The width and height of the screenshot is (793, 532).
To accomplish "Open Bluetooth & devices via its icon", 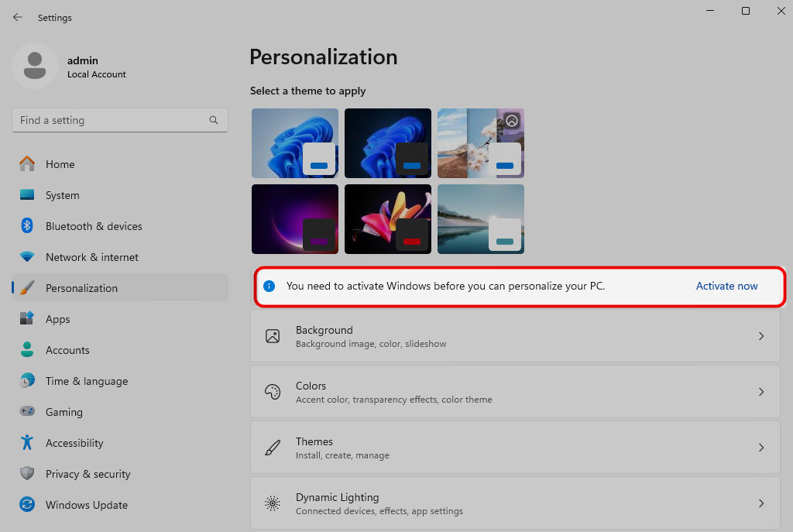I will (x=27, y=226).
